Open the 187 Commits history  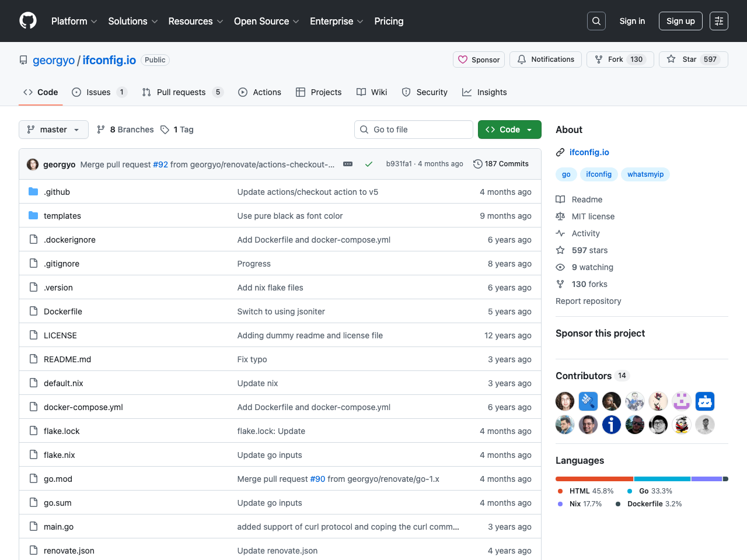pos(501,164)
